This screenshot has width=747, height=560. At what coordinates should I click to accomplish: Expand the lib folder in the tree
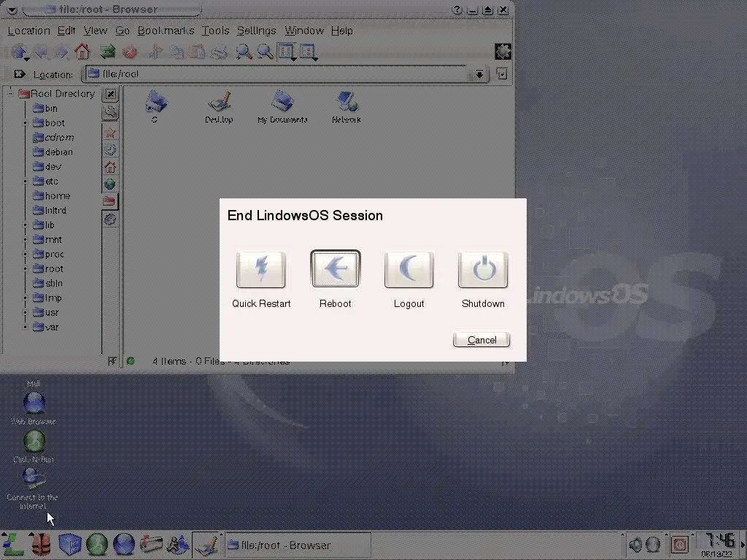(26, 225)
